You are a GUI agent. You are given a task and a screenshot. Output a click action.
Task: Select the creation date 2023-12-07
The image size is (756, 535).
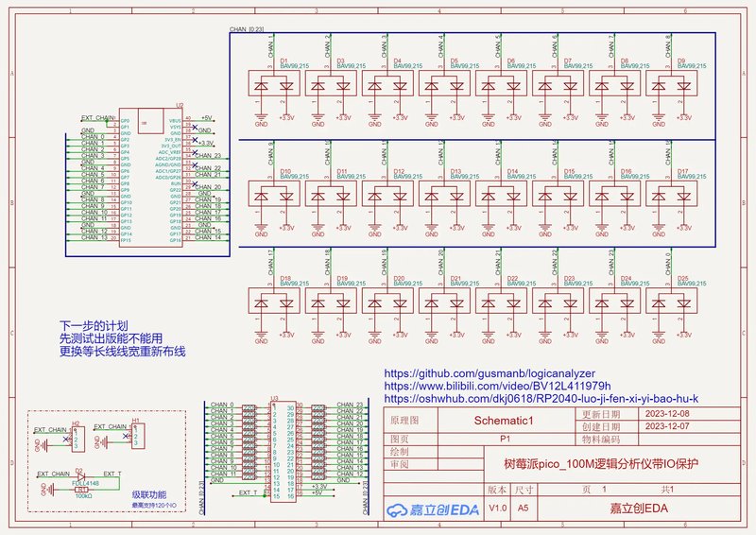(667, 426)
